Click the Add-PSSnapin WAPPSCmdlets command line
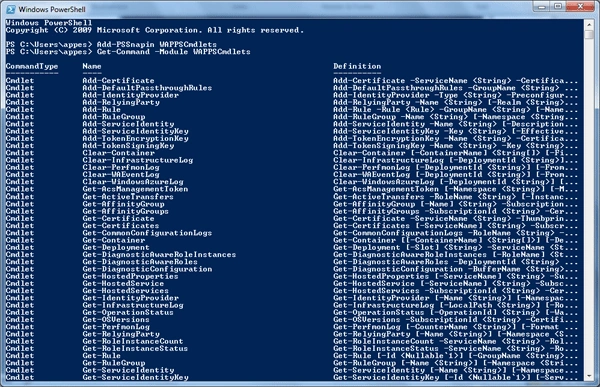This screenshot has height=387, width=600. point(111,44)
